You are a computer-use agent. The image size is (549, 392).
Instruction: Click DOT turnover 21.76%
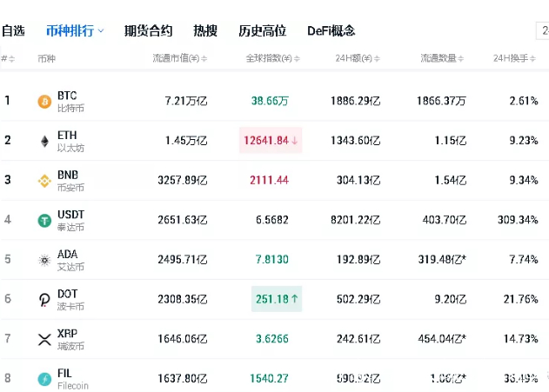click(520, 299)
